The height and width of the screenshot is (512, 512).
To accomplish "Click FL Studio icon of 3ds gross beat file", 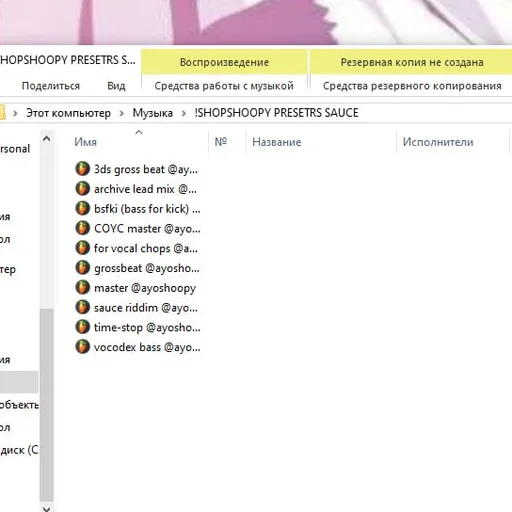I will 82,169.
